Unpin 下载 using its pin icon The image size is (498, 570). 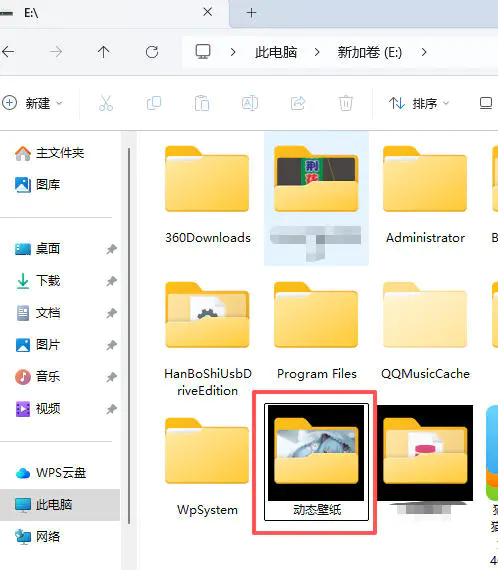click(x=111, y=281)
